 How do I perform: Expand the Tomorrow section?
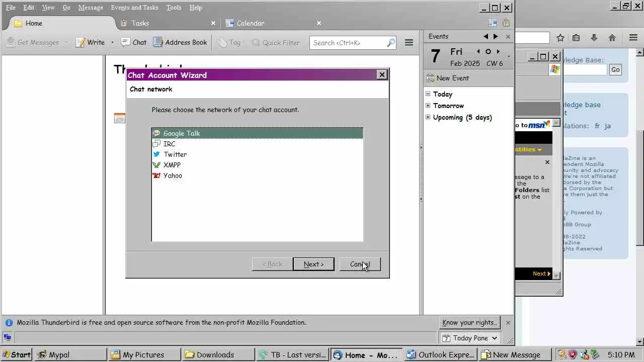click(x=428, y=105)
